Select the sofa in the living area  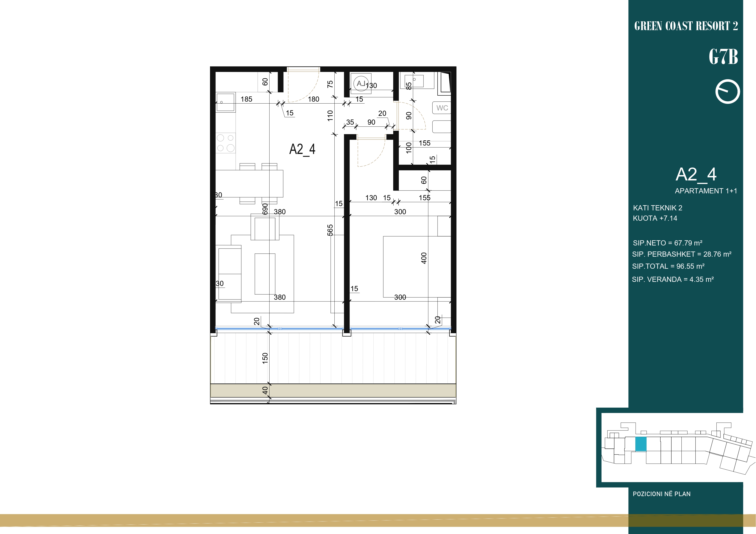(x=229, y=274)
